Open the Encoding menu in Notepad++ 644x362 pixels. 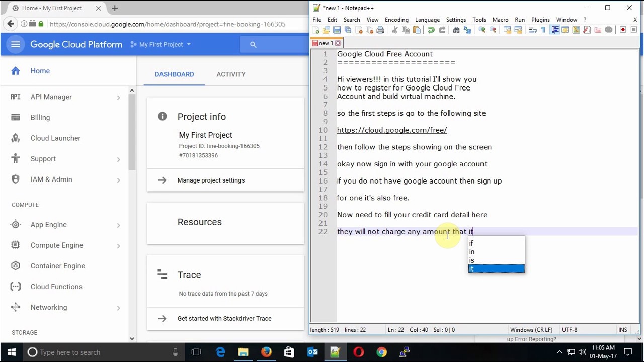tap(396, 20)
